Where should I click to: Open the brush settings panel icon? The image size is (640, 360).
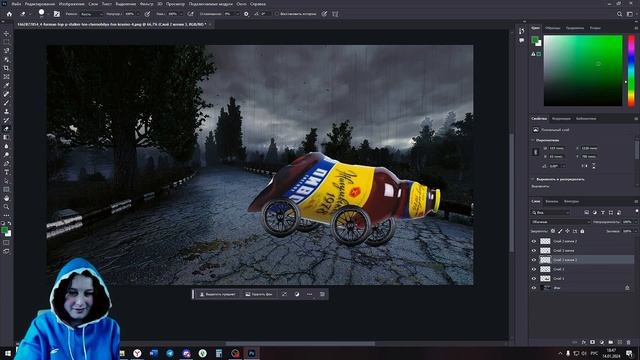57,14
